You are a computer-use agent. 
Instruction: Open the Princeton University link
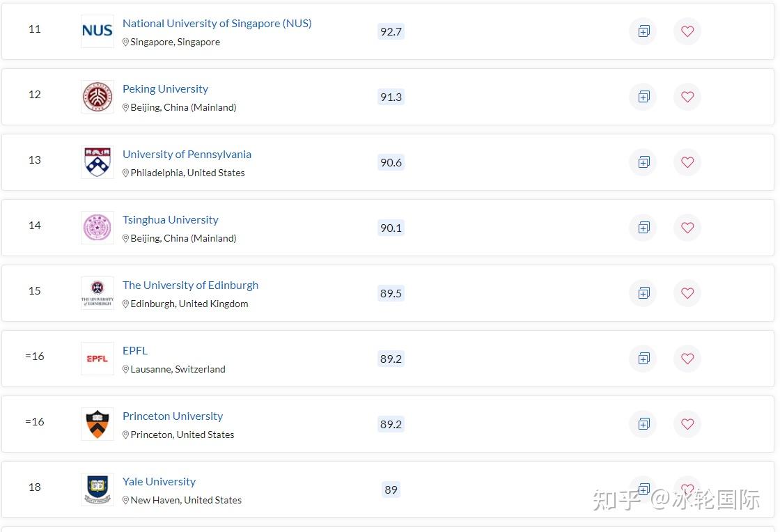pyautogui.click(x=173, y=416)
